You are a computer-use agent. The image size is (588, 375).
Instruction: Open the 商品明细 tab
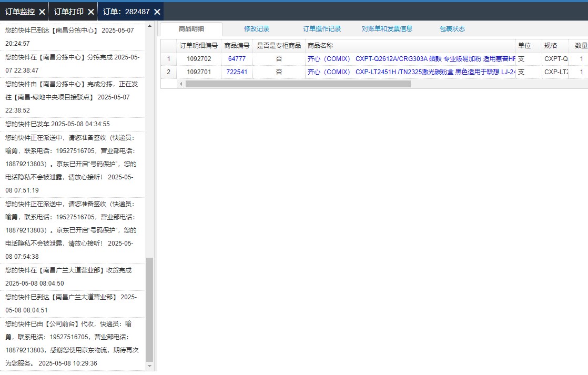[191, 29]
